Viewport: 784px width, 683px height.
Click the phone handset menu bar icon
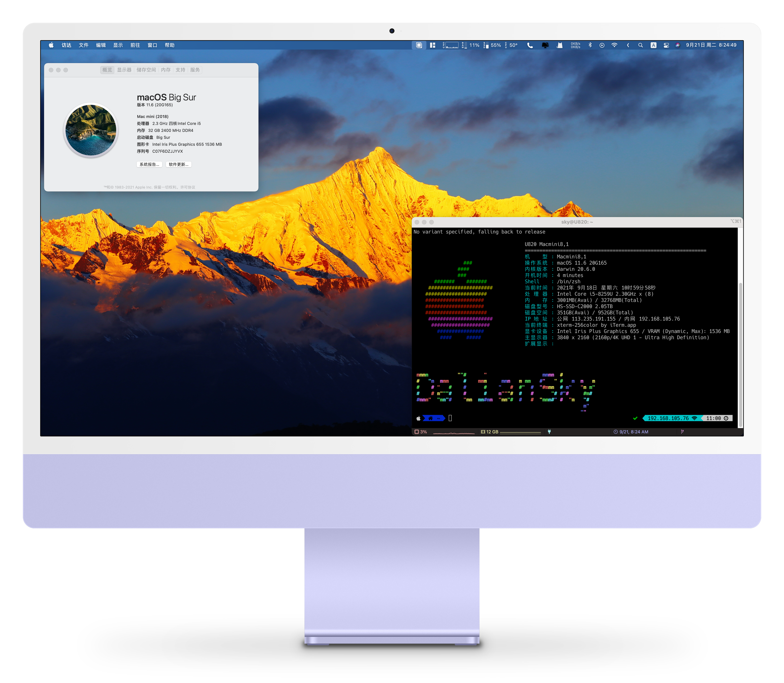click(530, 45)
